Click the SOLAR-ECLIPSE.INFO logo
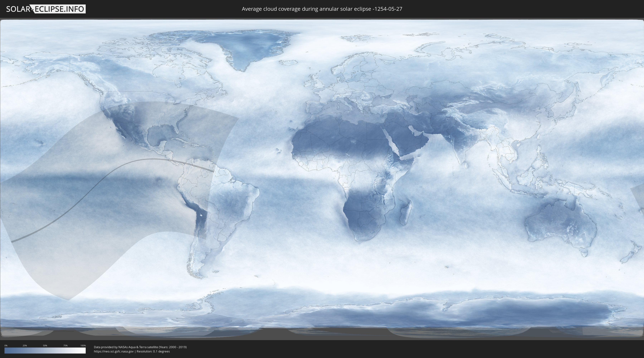Screen dimensions: 644x358 tap(46, 9)
